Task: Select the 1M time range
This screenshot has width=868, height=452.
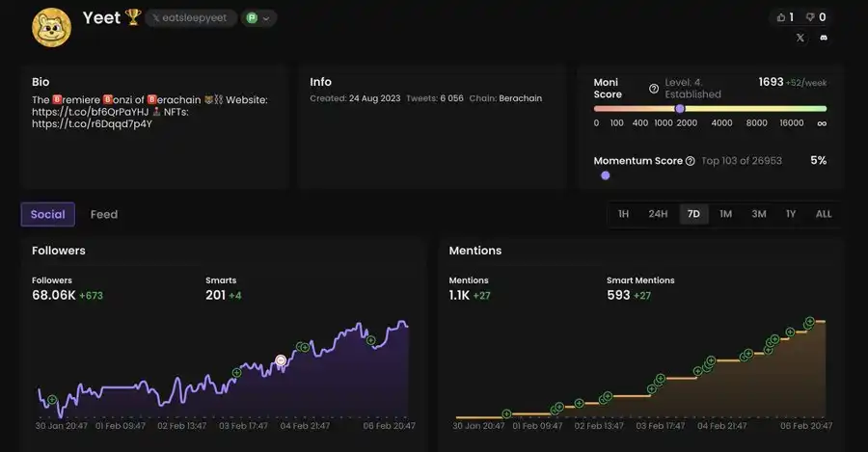Action: (x=725, y=214)
